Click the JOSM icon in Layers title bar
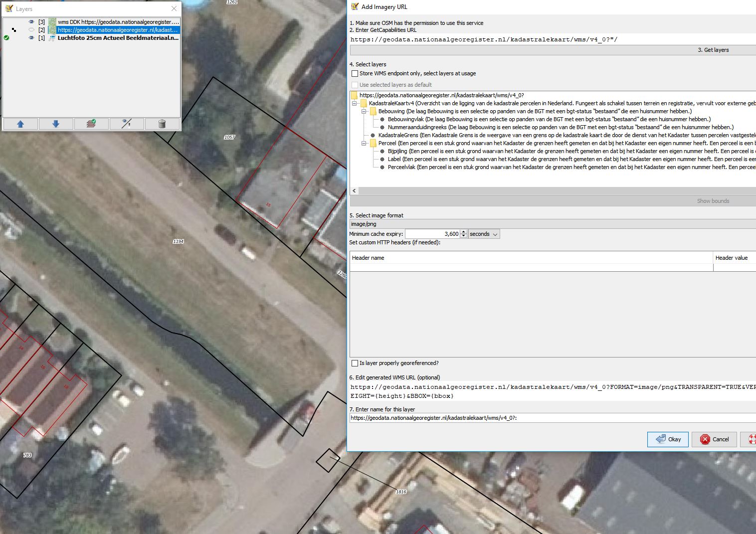The height and width of the screenshot is (534, 756). click(x=9, y=8)
